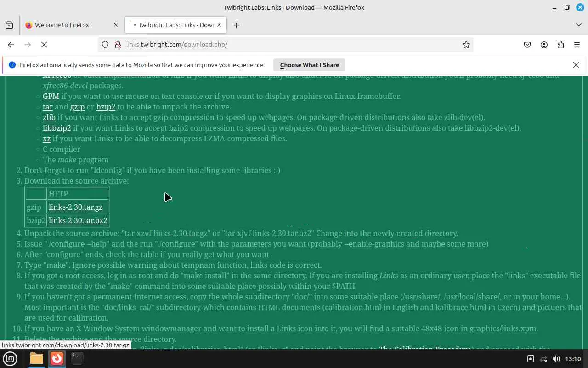Open the Firefox account icon
588x368 pixels.
coord(544,45)
